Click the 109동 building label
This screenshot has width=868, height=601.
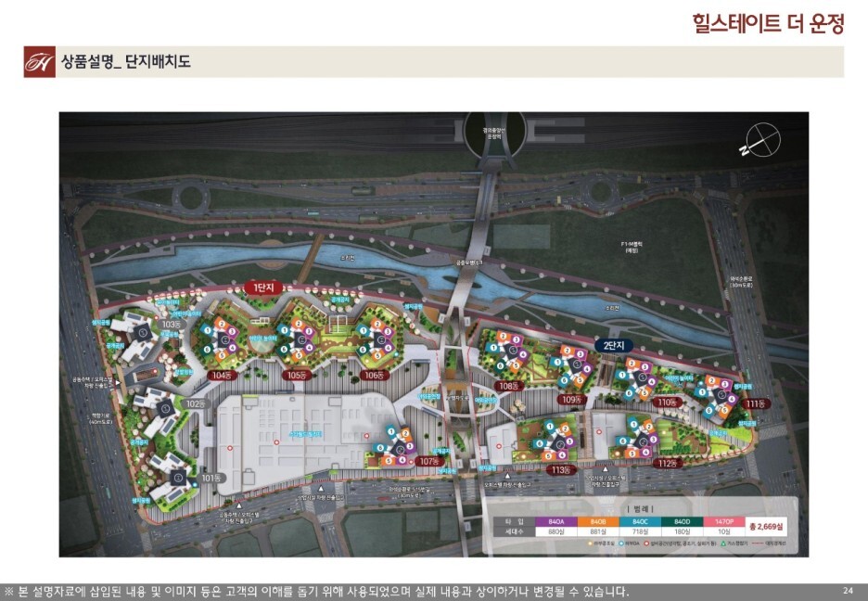pos(570,399)
